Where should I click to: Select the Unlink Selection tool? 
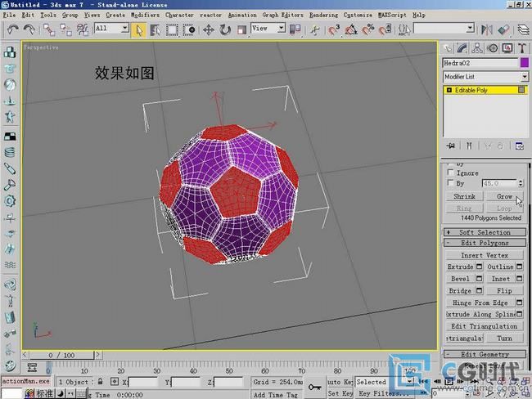[x=65, y=29]
